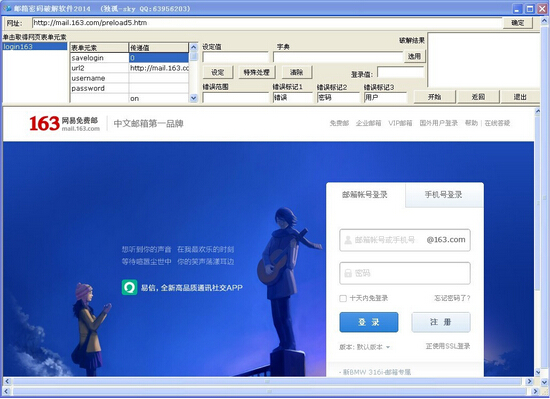The width and height of the screenshot is (550, 399).
Task: Click the 特殊处理 button
Action: [257, 72]
